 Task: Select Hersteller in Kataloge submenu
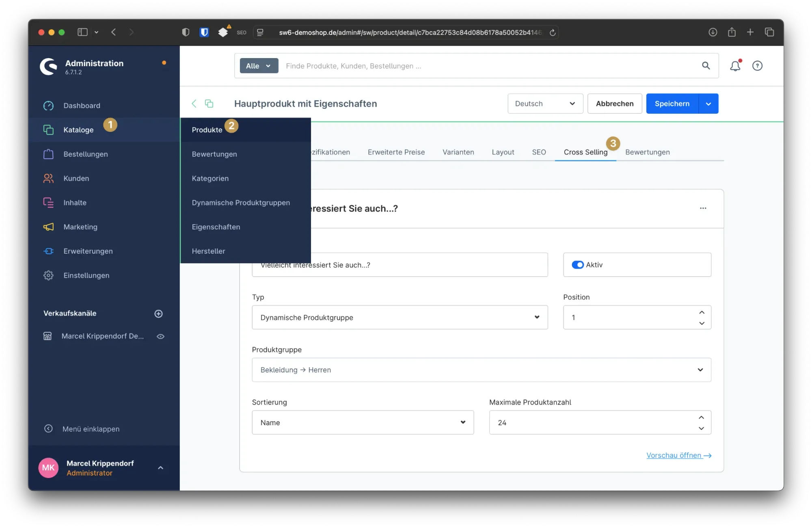(x=208, y=251)
